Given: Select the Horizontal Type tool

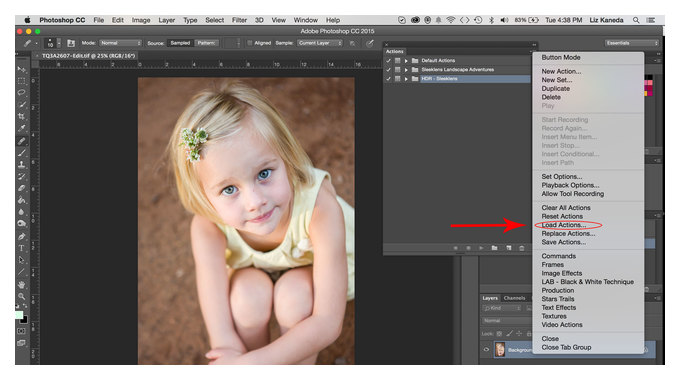Looking at the screenshot, I should click(x=21, y=248).
